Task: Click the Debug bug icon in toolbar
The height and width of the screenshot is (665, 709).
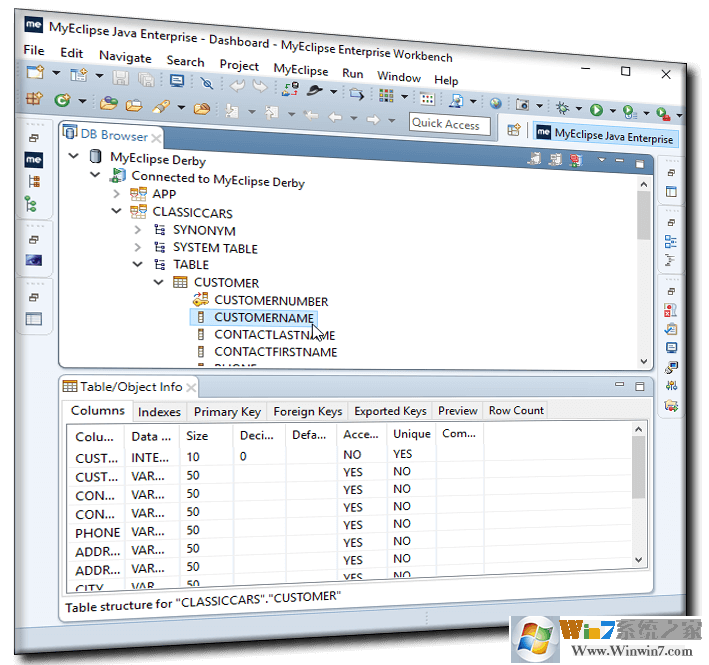Action: coord(563,108)
